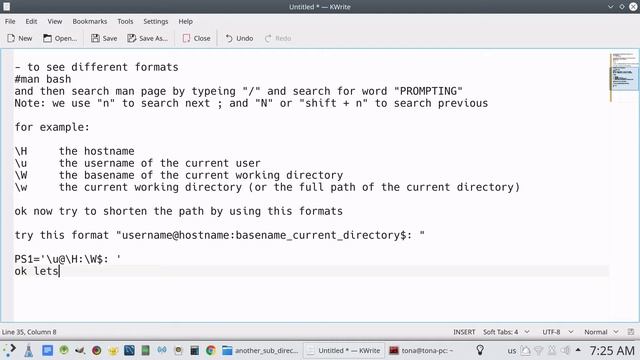Screen dimensions: 640x360
Task: Click the line starting with \w, 'the current working directory'
Action: [x=267, y=187]
